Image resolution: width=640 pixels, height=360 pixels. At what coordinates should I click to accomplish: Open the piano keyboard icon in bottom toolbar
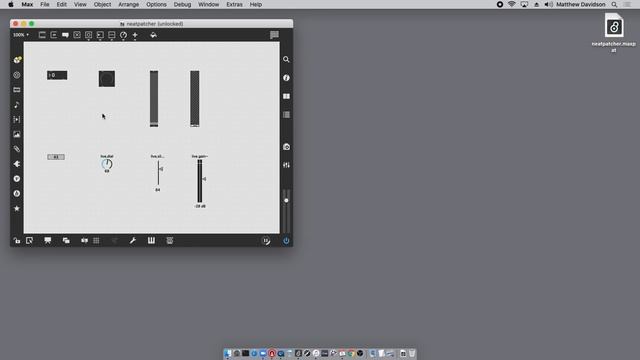coord(151,241)
